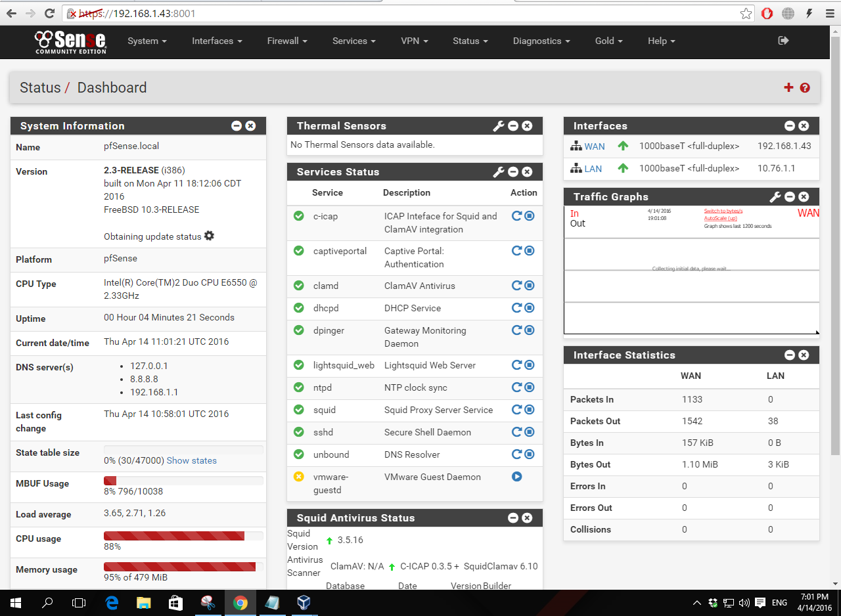Go to pfSense logo home
Screen dimensions: 841x616
[x=70, y=41]
